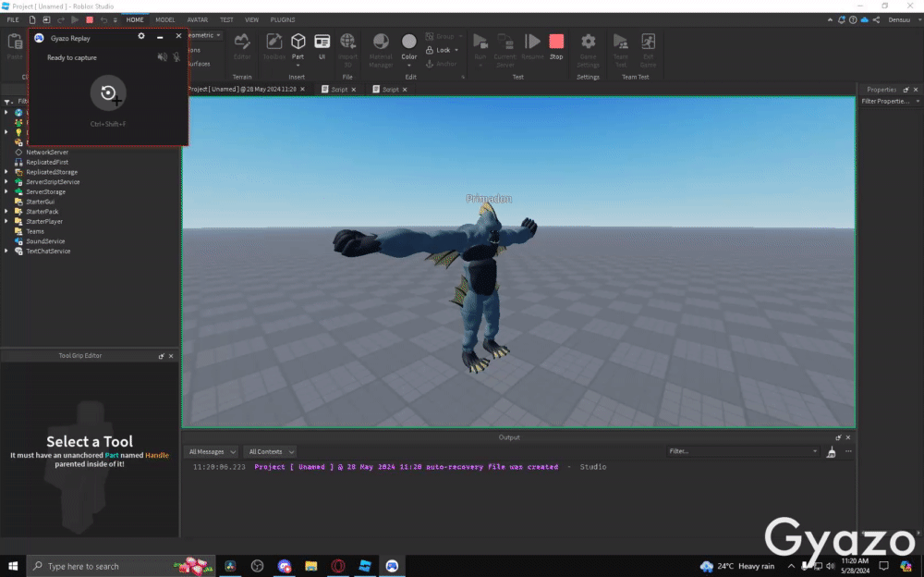This screenshot has width=924, height=577.
Task: Click the Run test button
Action: (x=480, y=46)
